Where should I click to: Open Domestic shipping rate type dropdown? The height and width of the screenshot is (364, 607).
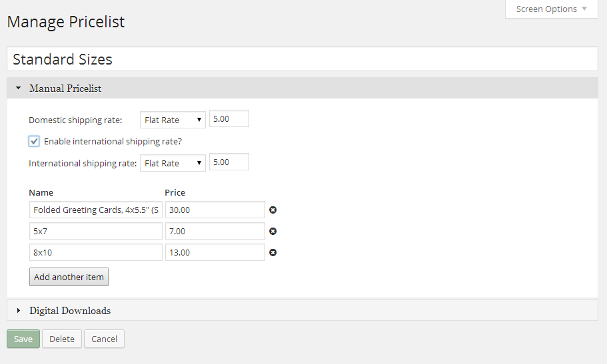(173, 120)
